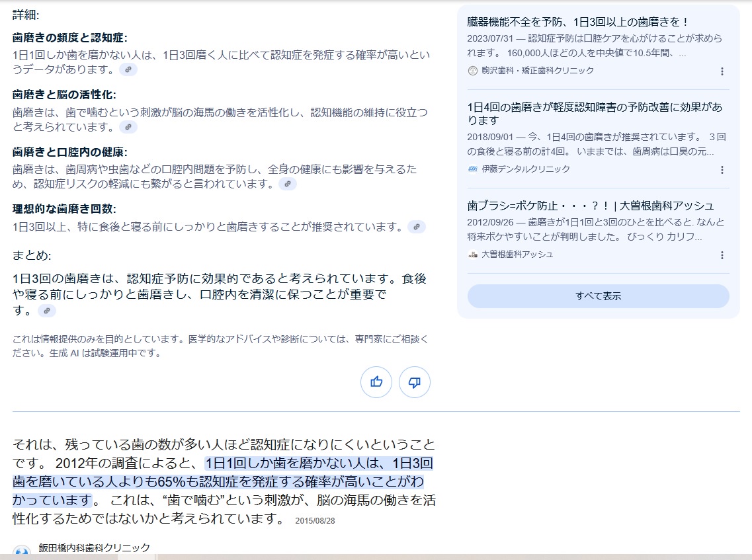The height and width of the screenshot is (560, 752).
Task: Open article about 1日4回の歯磨き and 軽度認知障害
Action: point(594,114)
